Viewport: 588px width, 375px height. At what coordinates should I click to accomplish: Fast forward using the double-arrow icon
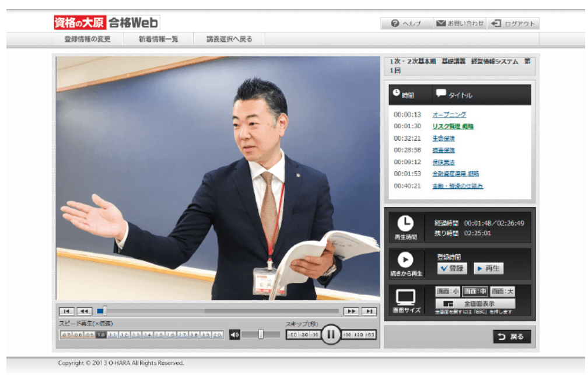[351, 310]
